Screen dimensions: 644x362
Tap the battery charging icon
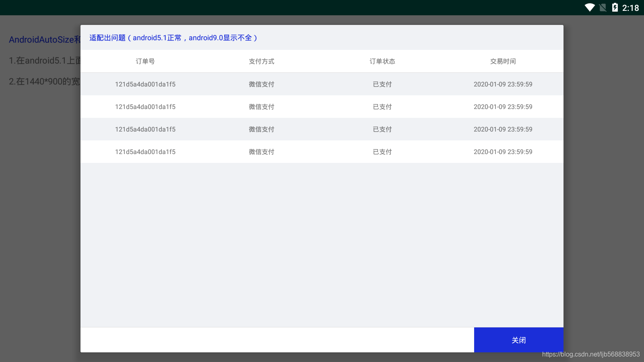(615, 7)
